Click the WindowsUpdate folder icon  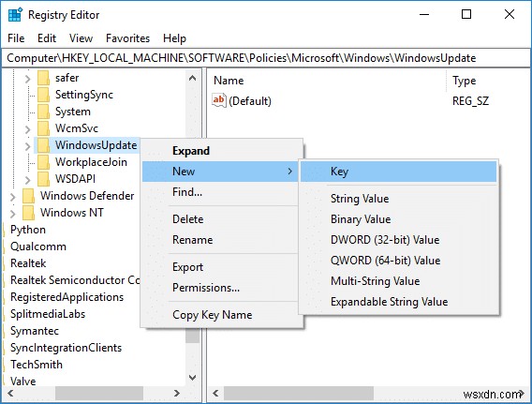coord(43,145)
